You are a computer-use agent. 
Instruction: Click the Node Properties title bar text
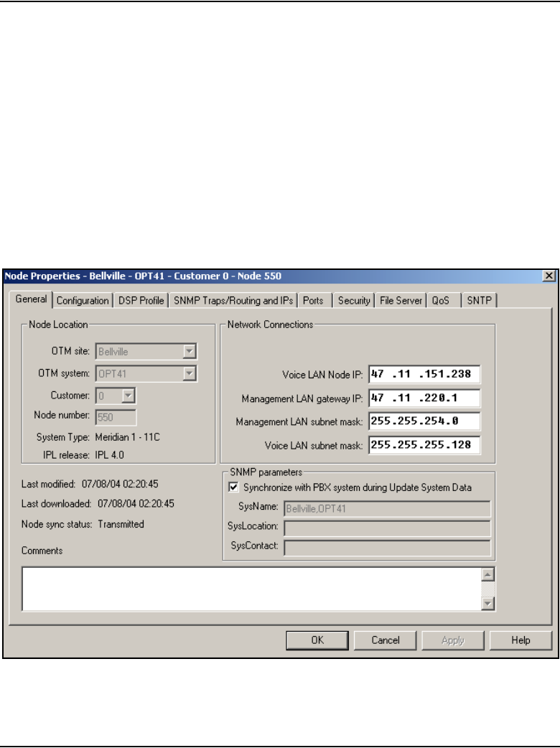tap(143, 276)
